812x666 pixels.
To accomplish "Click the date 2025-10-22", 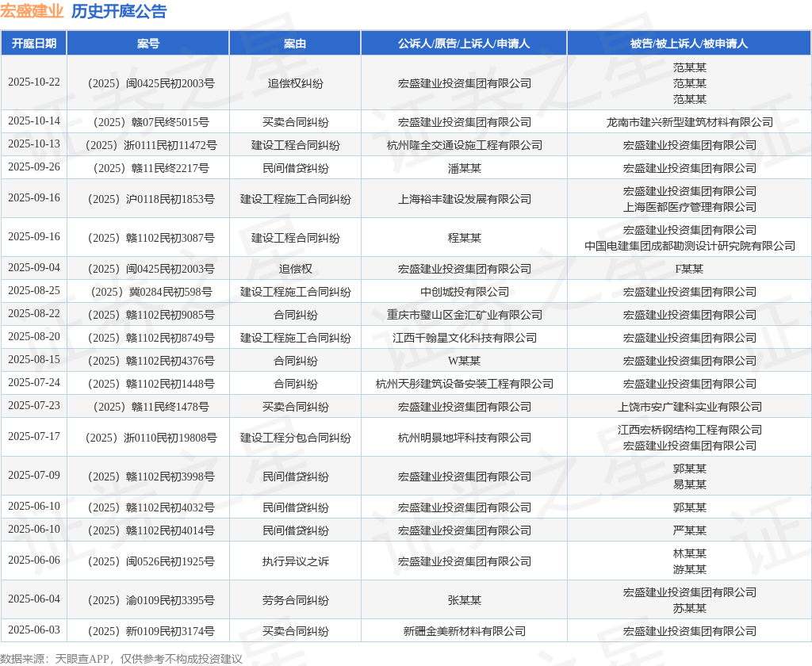I will pyautogui.click(x=34, y=82).
